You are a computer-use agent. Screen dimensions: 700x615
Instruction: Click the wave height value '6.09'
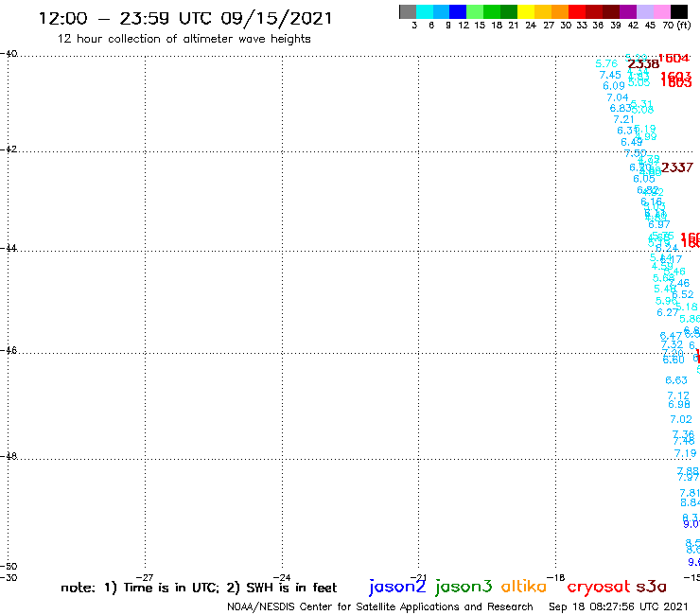[613, 86]
